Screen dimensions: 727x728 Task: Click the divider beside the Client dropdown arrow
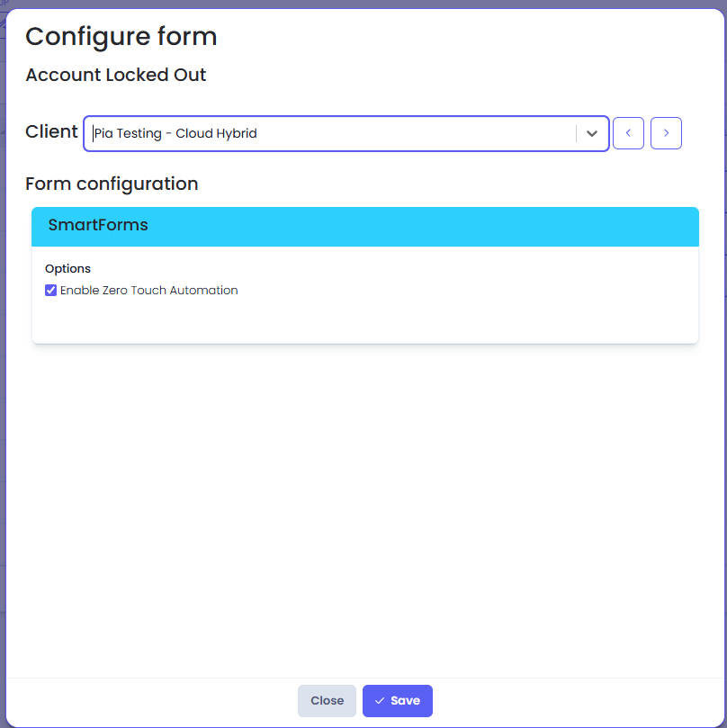click(576, 133)
